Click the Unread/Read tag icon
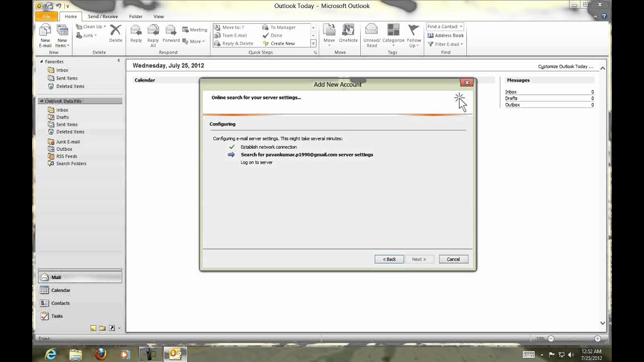 coord(371,36)
